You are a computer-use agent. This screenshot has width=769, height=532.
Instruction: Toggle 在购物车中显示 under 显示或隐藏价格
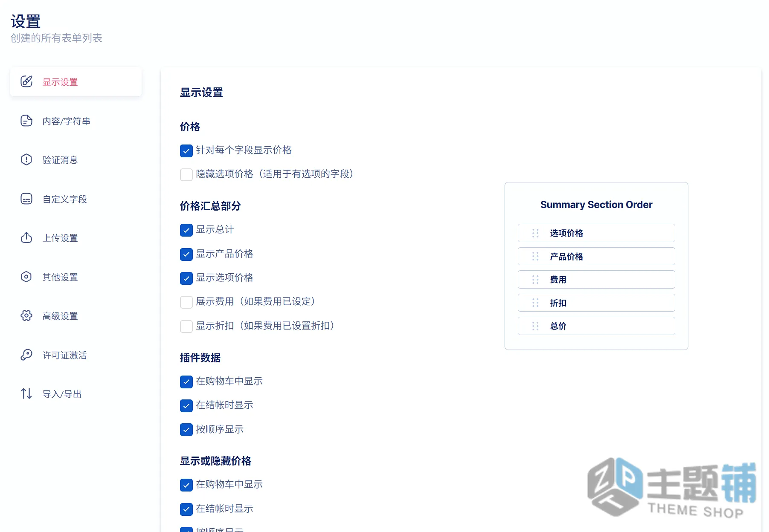[186, 485]
